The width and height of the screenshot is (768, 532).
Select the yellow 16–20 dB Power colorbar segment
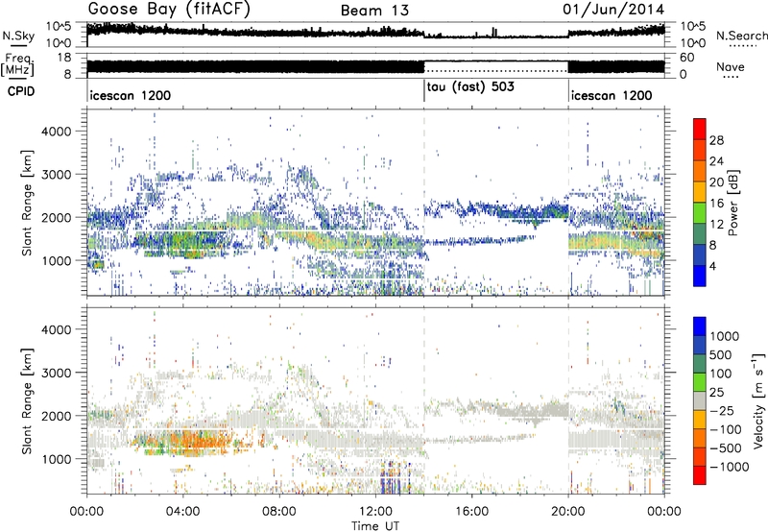coord(700,191)
